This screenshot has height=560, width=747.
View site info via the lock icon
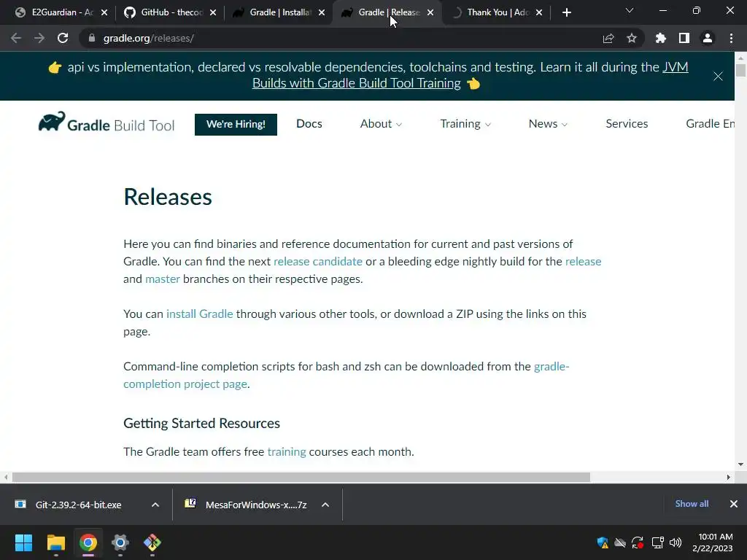[x=92, y=38]
